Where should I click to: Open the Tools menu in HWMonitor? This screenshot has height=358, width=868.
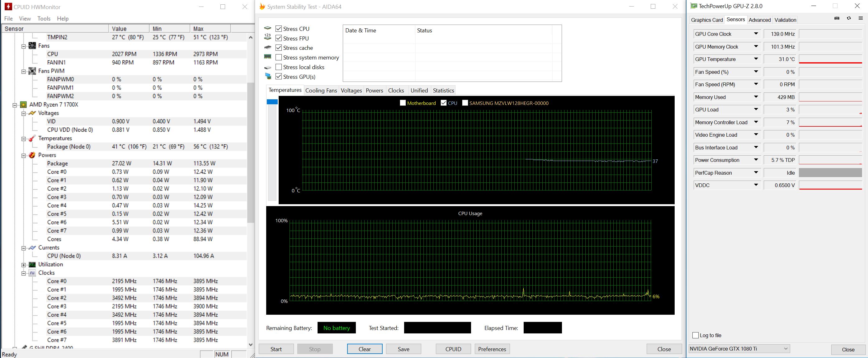point(44,19)
